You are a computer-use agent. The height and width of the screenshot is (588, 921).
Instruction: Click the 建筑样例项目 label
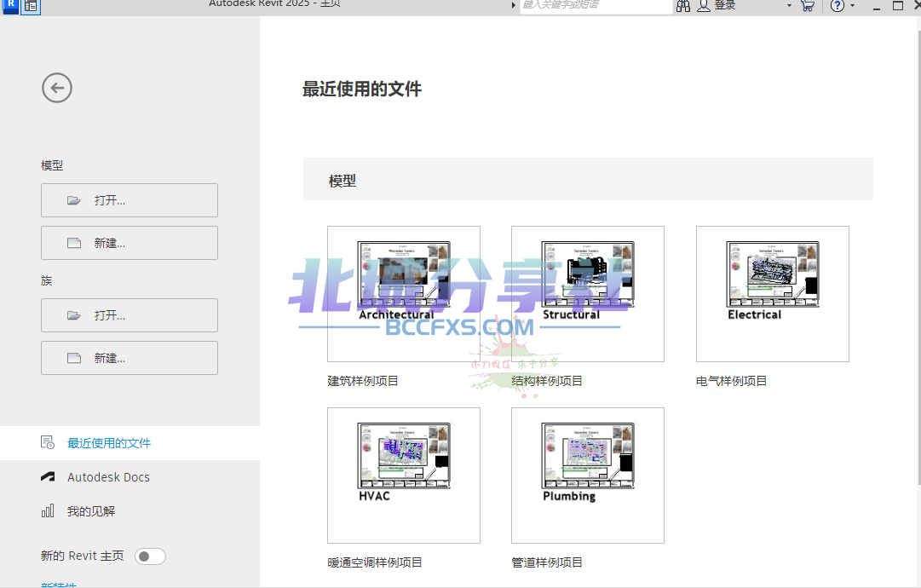(x=363, y=381)
